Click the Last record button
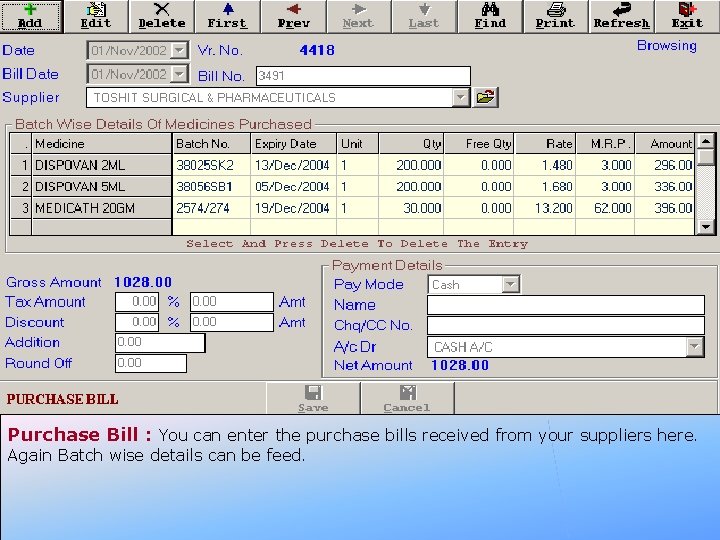Screen dimensions: 720x540 coord(424,17)
